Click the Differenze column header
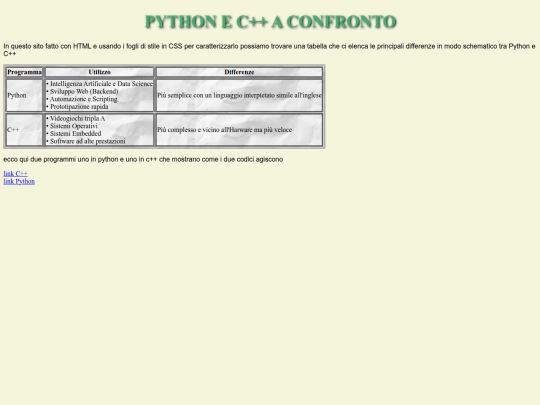540x405 pixels. (239, 72)
